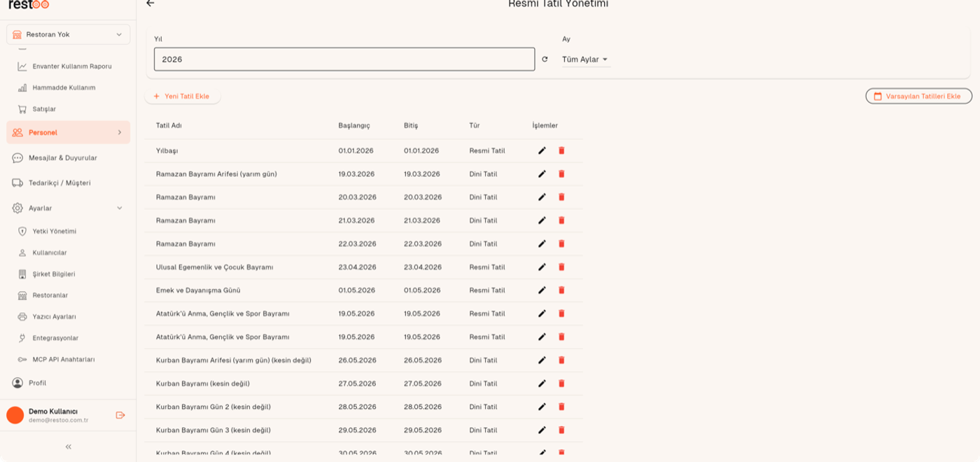Viewport: 980px width, 462px height.
Task: Delete Ramazan Bayramı Arifesi (yarım gün) row
Action: [x=561, y=174]
